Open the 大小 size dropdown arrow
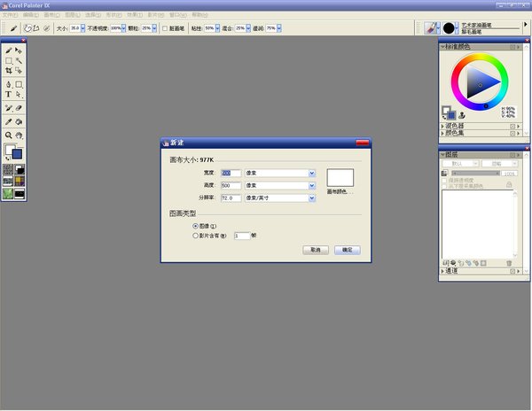The width and height of the screenshot is (532, 411). tap(82, 28)
